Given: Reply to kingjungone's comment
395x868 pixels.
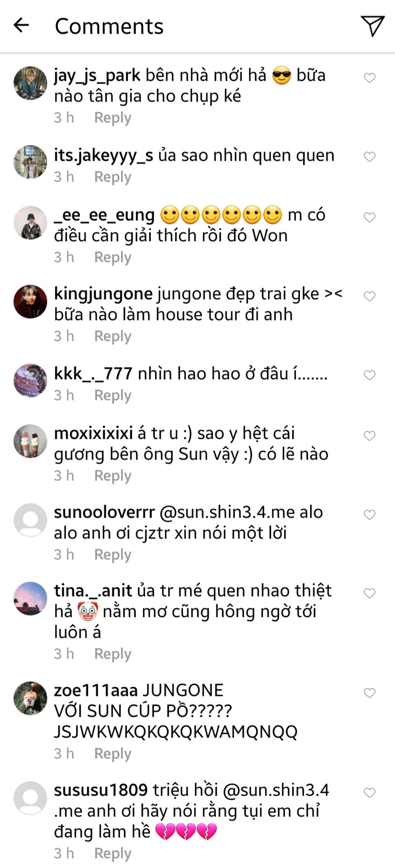Looking at the screenshot, I should (113, 336).
